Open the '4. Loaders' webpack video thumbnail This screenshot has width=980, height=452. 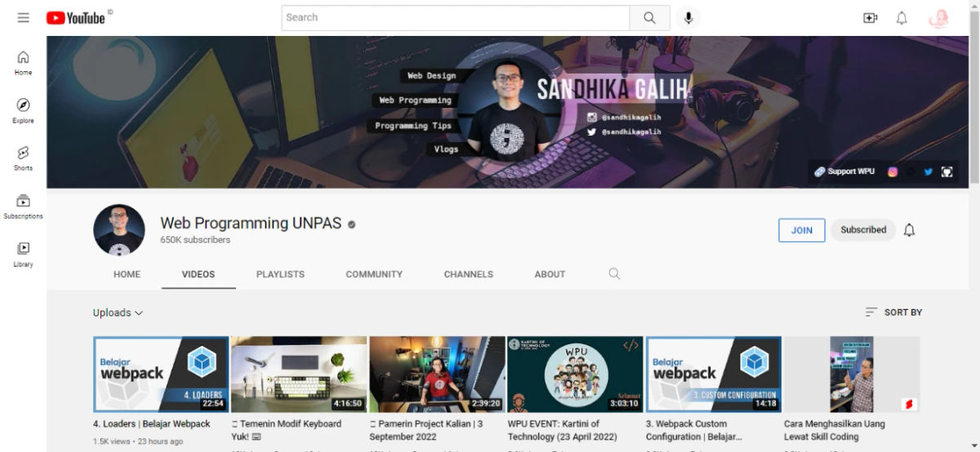pyautogui.click(x=161, y=374)
